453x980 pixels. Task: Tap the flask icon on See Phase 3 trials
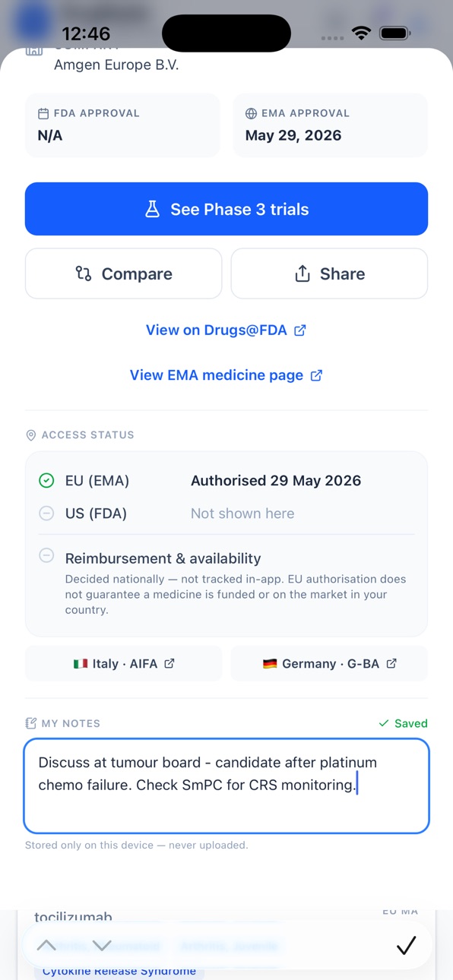[153, 209]
